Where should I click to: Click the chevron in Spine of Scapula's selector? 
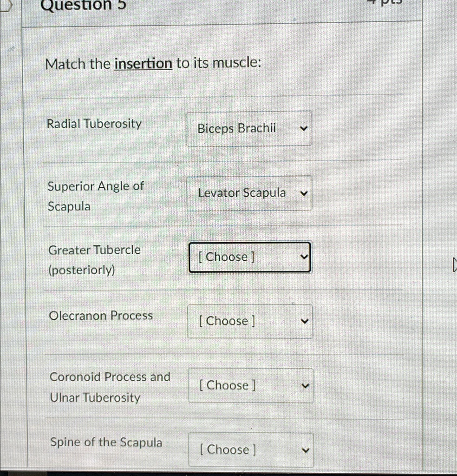306,450
